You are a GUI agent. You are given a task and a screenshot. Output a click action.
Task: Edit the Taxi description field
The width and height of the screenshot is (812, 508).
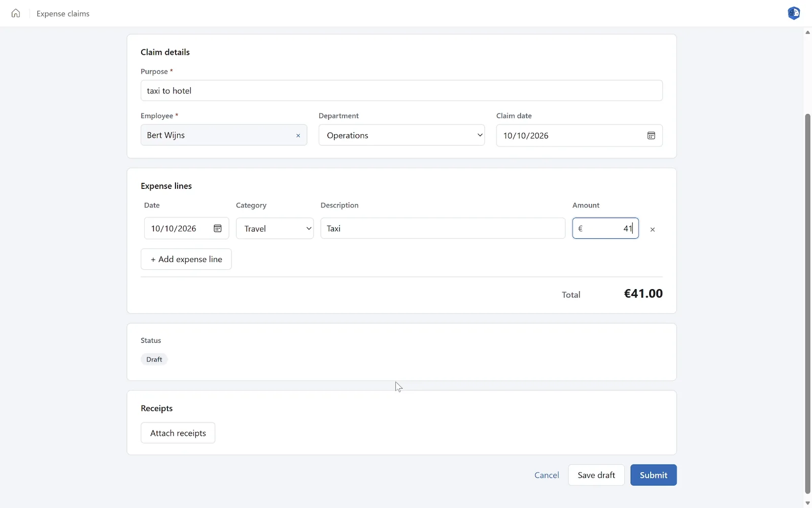tap(443, 229)
